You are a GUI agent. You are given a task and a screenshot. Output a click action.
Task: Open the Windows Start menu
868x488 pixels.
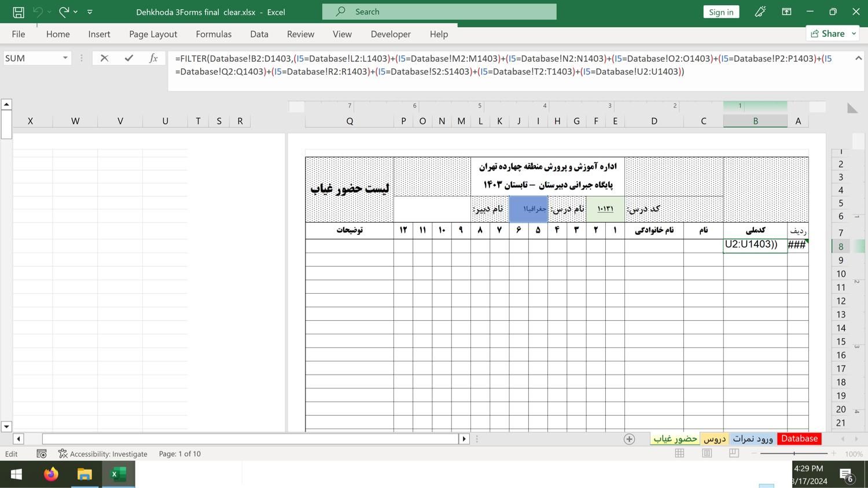[16, 475]
